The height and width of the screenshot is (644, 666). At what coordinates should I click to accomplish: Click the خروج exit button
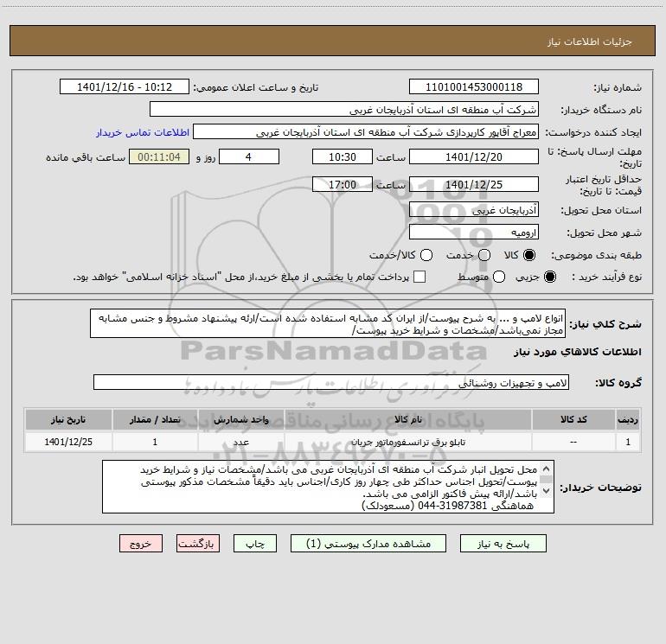tap(141, 544)
